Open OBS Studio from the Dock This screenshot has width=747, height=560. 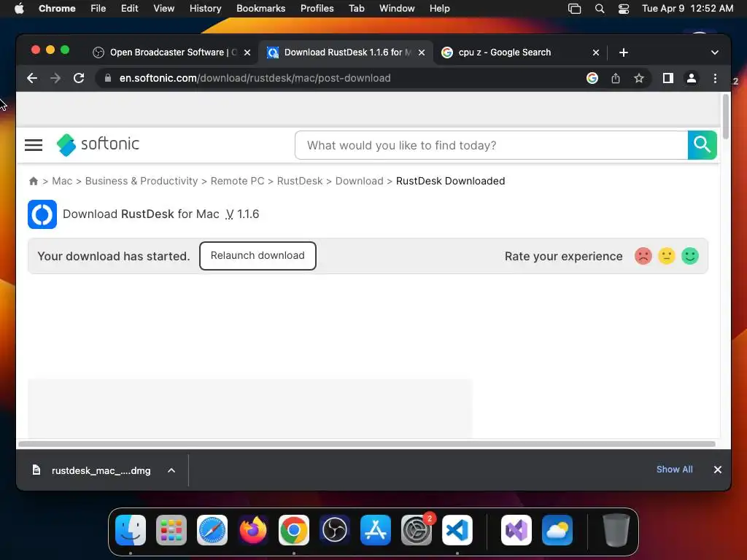tap(334, 530)
